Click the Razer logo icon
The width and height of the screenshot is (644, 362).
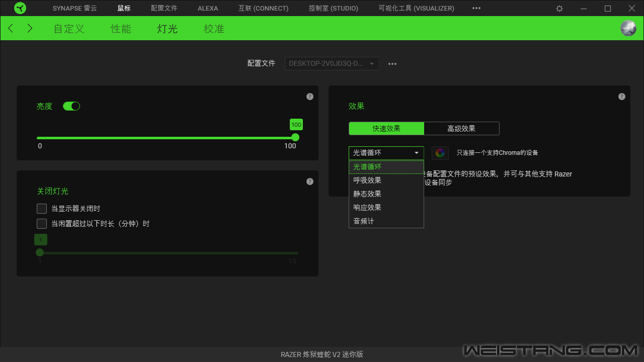(20, 8)
